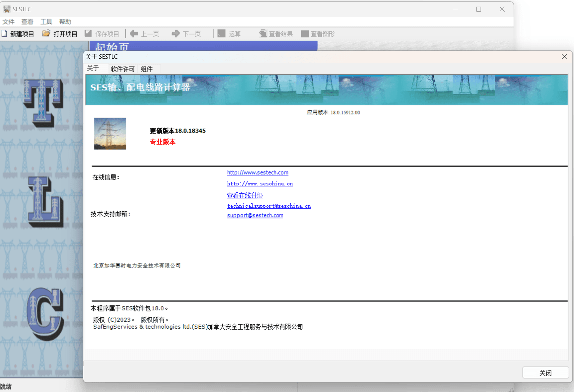Open the 查看 (View) menu
This screenshot has width=574, height=392.
click(27, 22)
